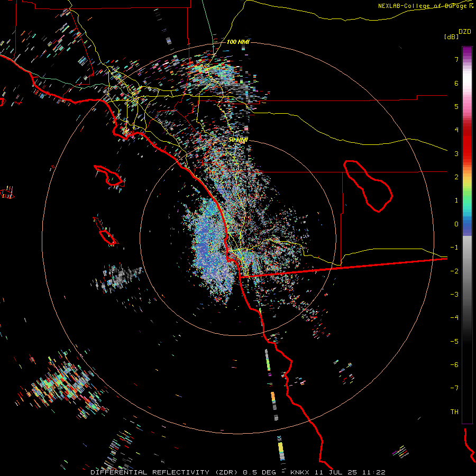This screenshot has height=476, width=476.
Task: Select the "0" value on the color scale
Action: (456, 224)
